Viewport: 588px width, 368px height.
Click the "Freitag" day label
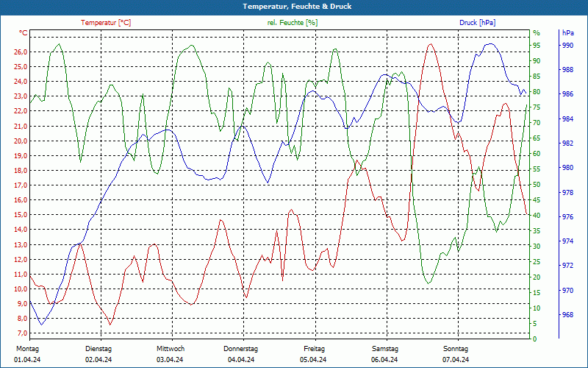(x=315, y=349)
